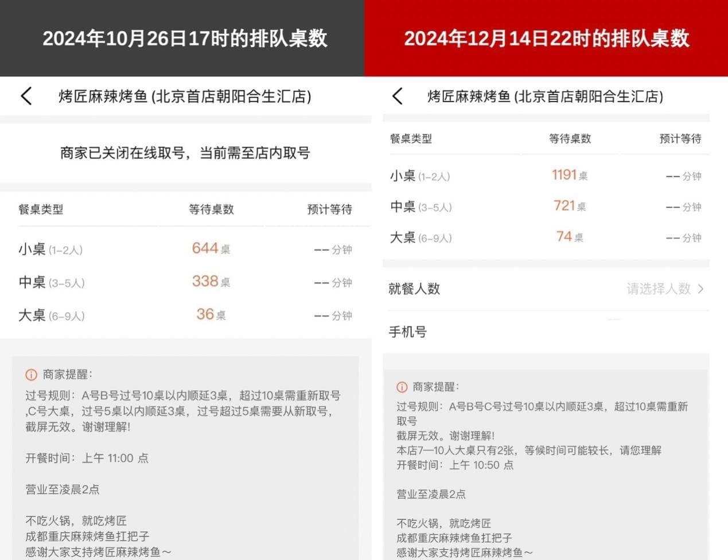Click the 等待桌数 column header on the left

[x=211, y=209]
